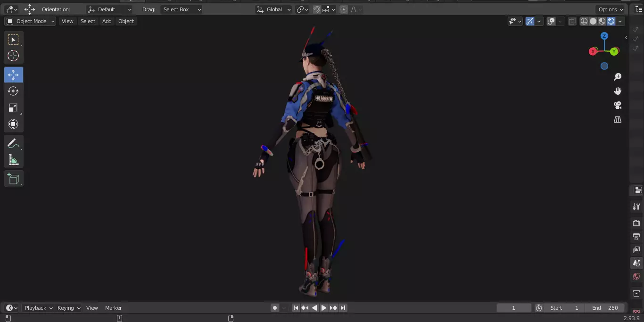Click the zoom view magnifier icon
Viewport: 644px width, 322px height.
point(618,77)
